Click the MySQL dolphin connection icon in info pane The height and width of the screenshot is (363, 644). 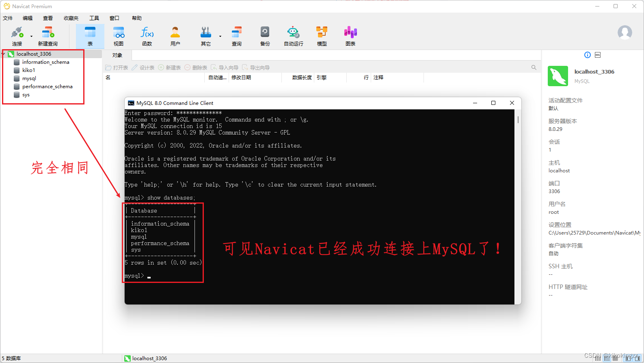(558, 76)
